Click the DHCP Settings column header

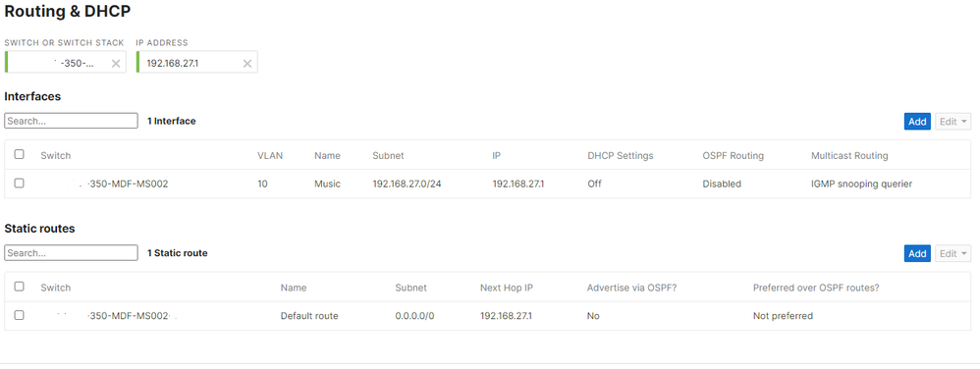tap(620, 155)
